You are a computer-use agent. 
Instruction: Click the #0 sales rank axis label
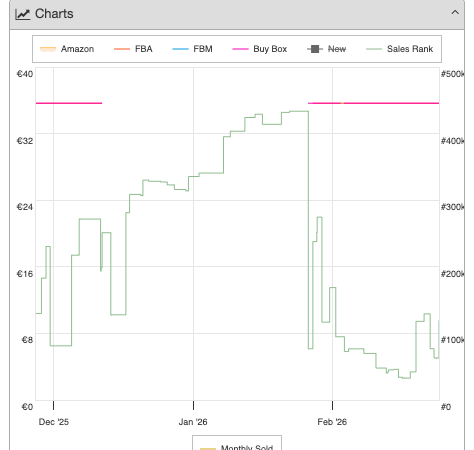[x=446, y=407]
